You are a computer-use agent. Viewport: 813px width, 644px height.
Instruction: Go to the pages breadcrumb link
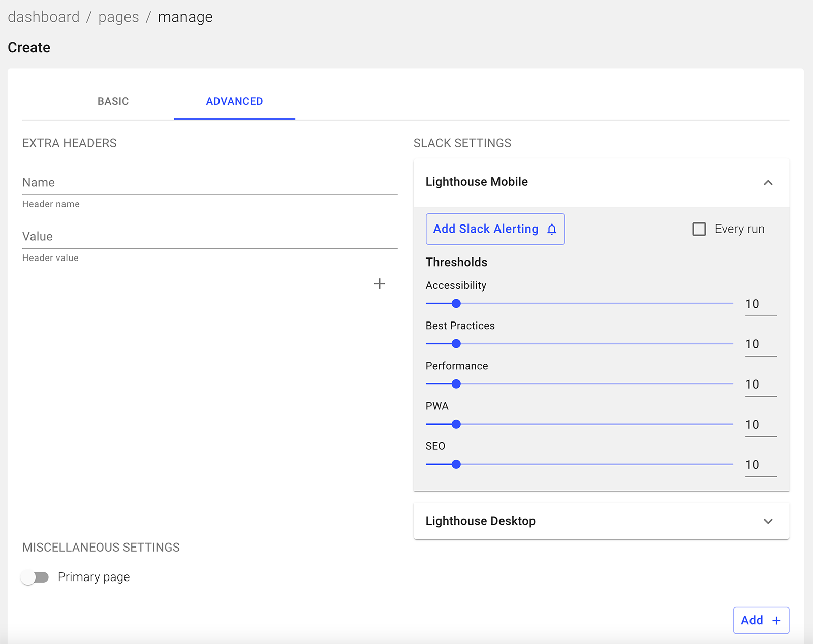pos(118,17)
